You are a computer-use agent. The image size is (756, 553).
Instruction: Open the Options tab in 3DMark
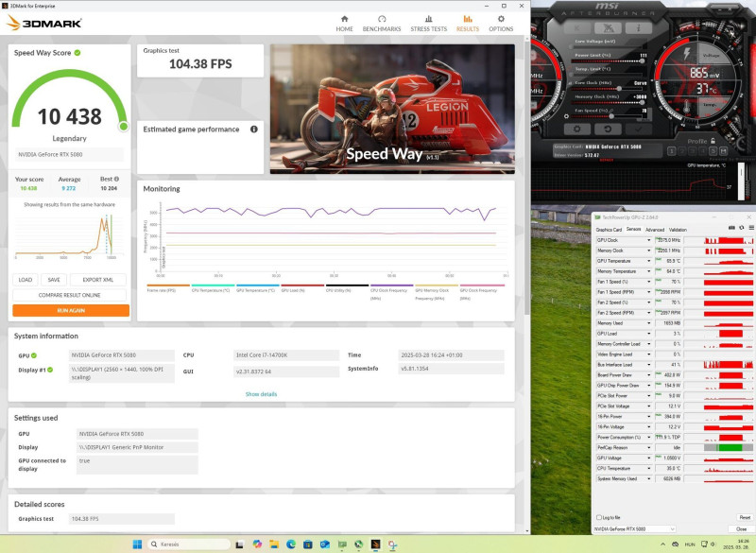[x=501, y=24]
